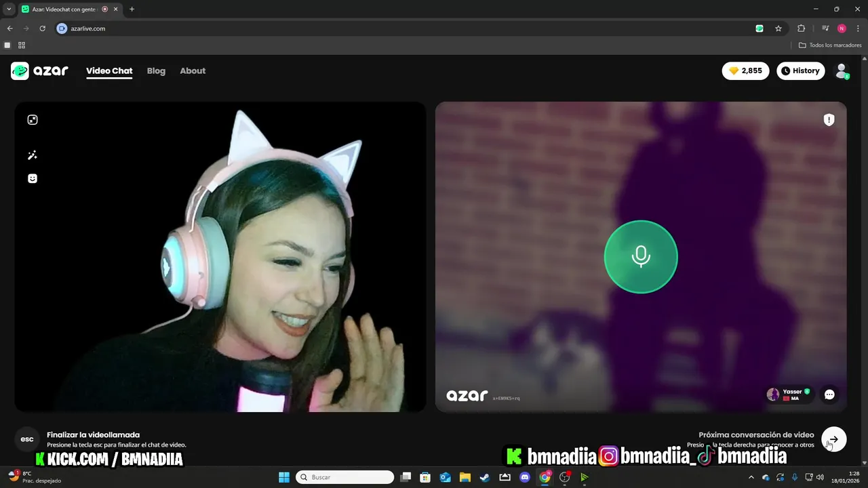
Task: Open the user profile avatar icon
Action: [x=842, y=70]
